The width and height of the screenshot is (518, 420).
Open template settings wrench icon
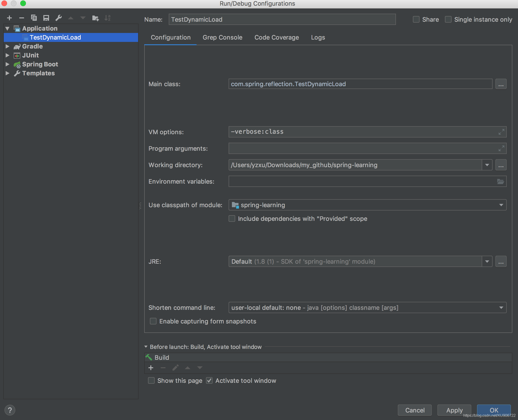(58, 18)
